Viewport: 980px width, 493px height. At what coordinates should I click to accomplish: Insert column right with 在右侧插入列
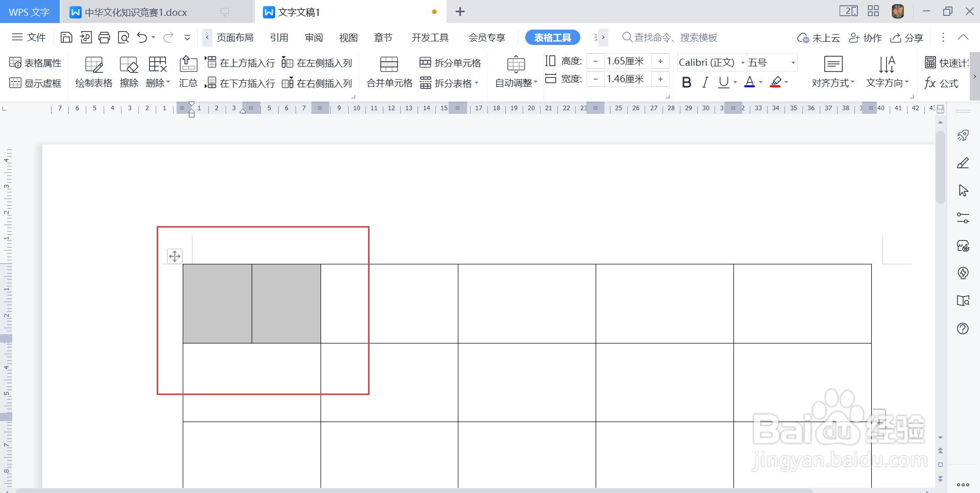317,83
